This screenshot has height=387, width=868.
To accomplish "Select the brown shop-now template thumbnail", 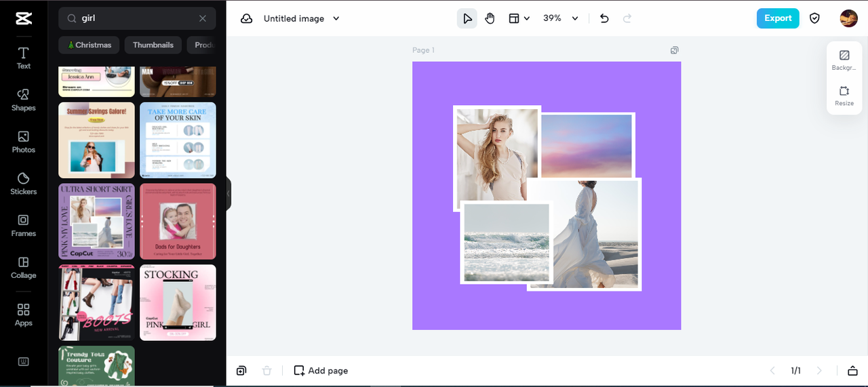I will 178,81.
